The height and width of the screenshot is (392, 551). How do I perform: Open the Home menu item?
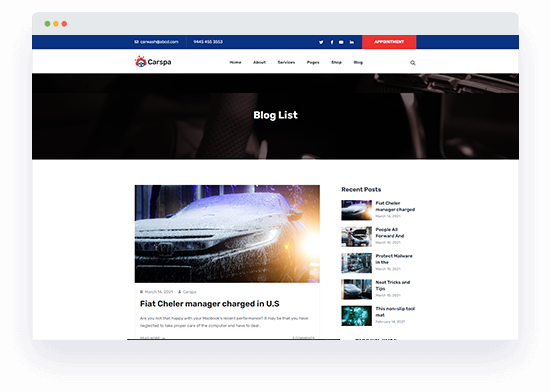pos(235,63)
